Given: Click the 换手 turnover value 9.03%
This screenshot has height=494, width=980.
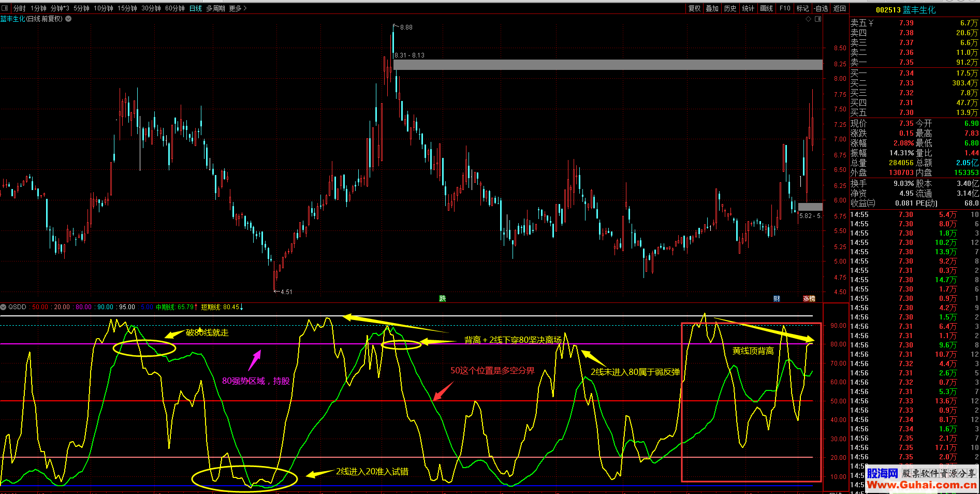Looking at the screenshot, I should click(x=903, y=183).
